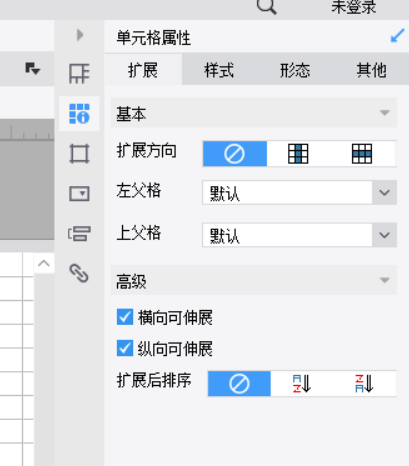Choose ascending A-Z sort after expansion

click(302, 384)
